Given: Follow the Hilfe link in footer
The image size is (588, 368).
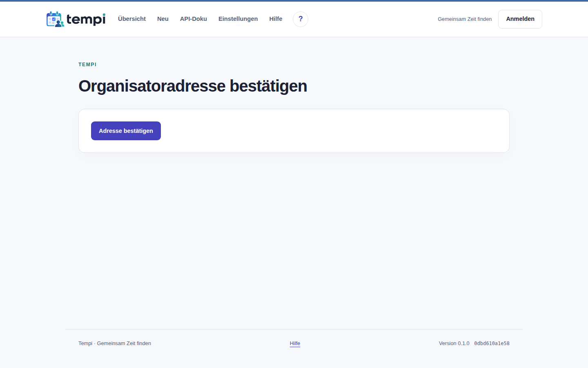Looking at the screenshot, I should tap(295, 343).
